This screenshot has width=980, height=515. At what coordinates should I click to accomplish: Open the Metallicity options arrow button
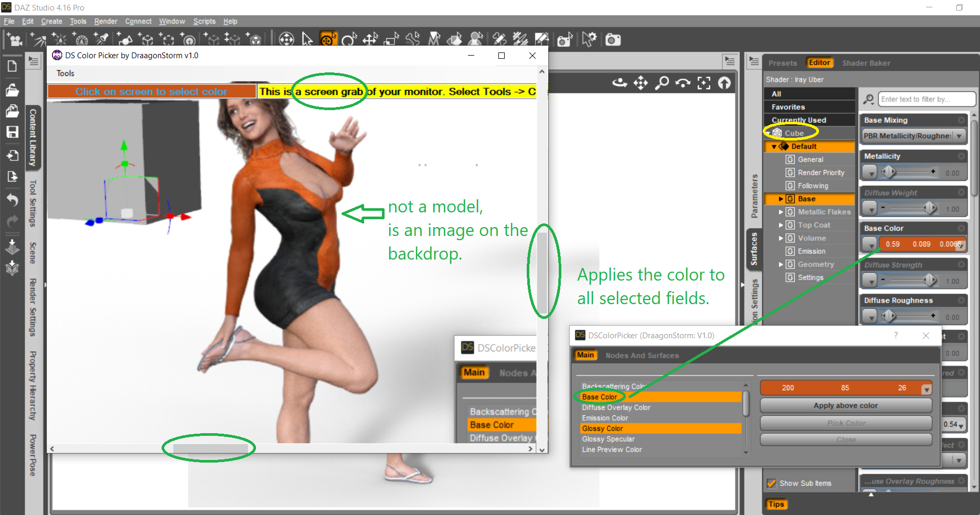(x=869, y=172)
